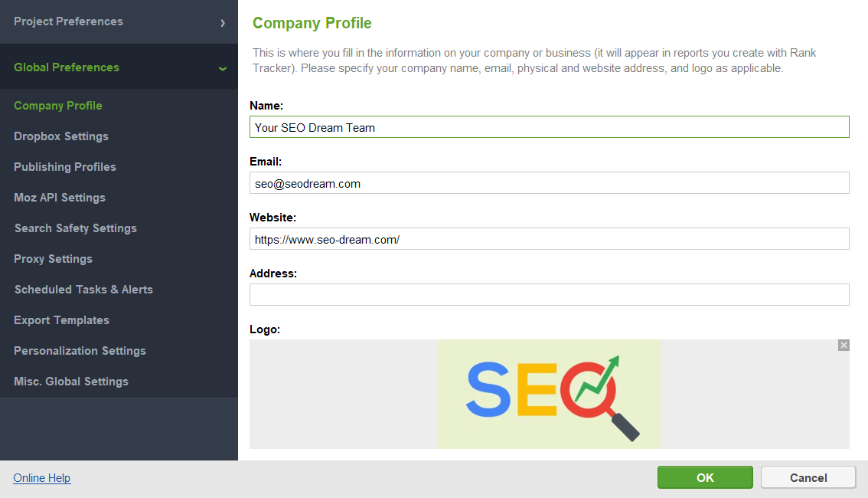Screen dimensions: 868x498
Task: Cancel the preferences dialog
Action: 808,477
